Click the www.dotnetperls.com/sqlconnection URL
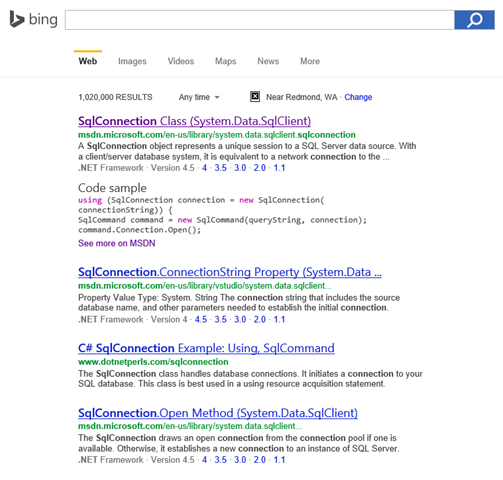The width and height of the screenshot is (503, 480). [153, 362]
